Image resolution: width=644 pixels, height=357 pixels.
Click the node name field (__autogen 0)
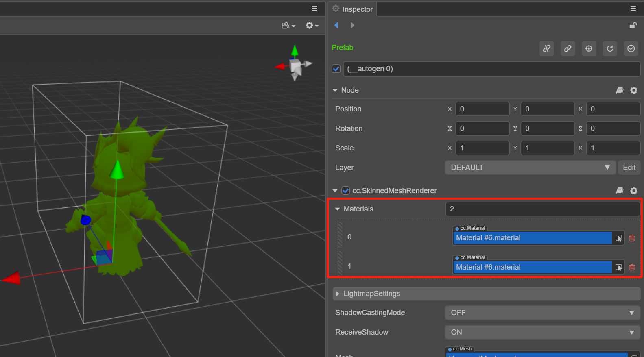[x=492, y=69]
